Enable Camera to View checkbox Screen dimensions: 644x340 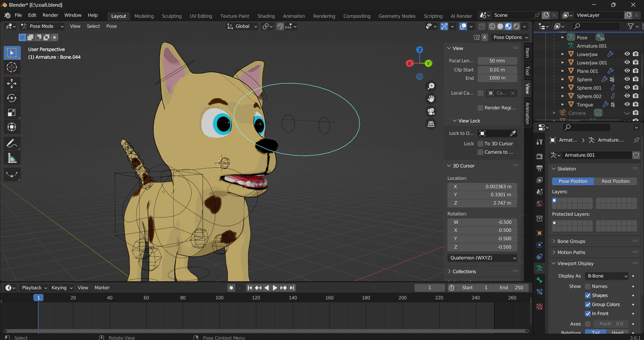480,152
